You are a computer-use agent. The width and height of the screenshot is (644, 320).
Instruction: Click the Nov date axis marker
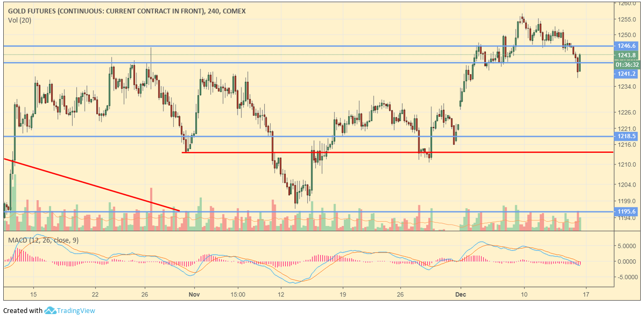(195, 294)
